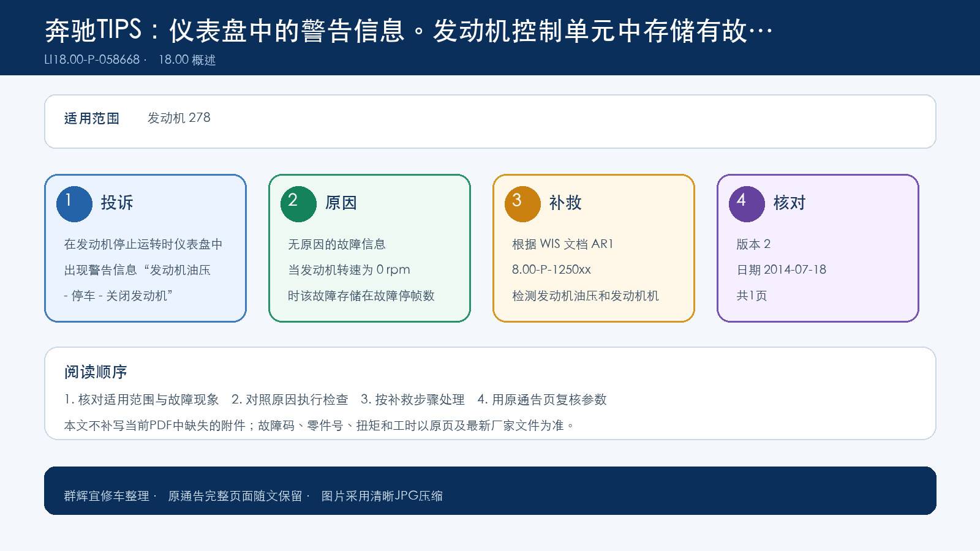This screenshot has width=980, height=551.
Task: Click document code 8.00-P-1250xx
Action: pyautogui.click(x=552, y=270)
